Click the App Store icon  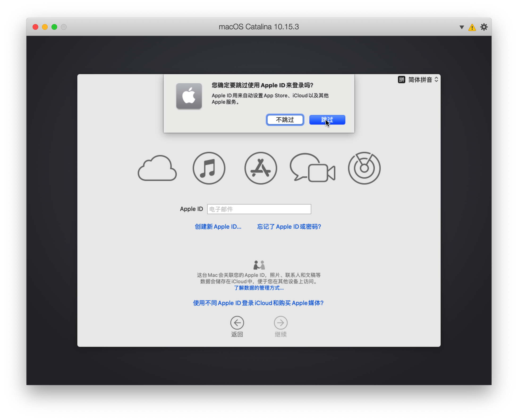(261, 168)
